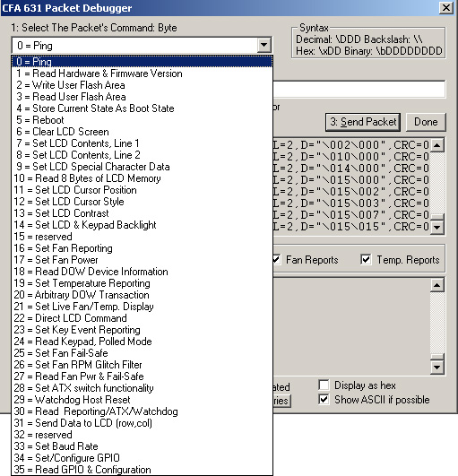This screenshot has width=458, height=476.
Task: Select '23 = Set Key Event Reporting'
Action: [142, 330]
